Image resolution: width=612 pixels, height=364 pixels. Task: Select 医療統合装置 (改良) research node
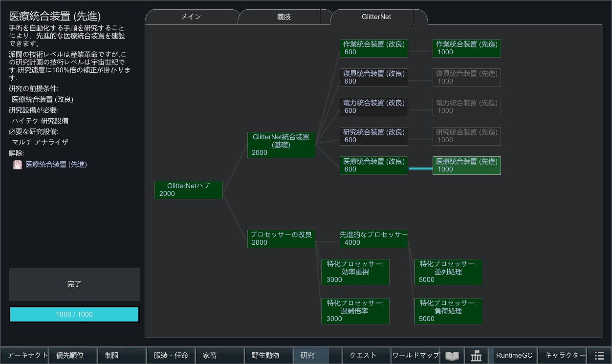[x=374, y=166]
